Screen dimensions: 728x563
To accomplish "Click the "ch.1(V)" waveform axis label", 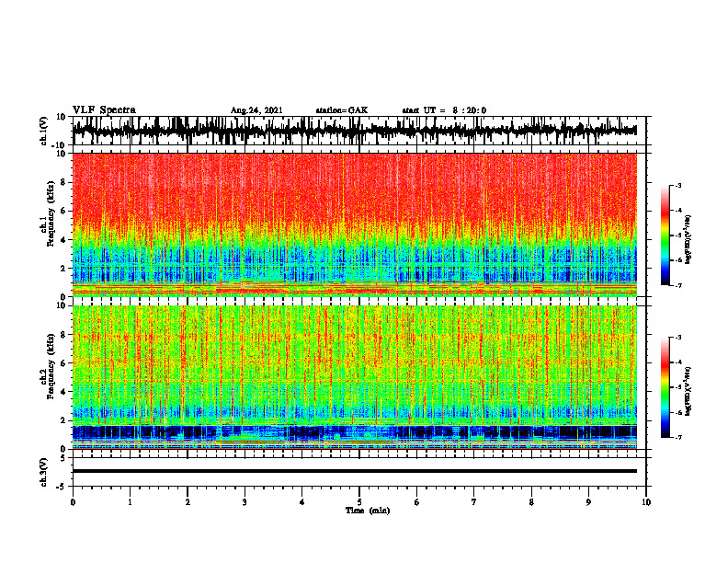I will pos(43,131).
